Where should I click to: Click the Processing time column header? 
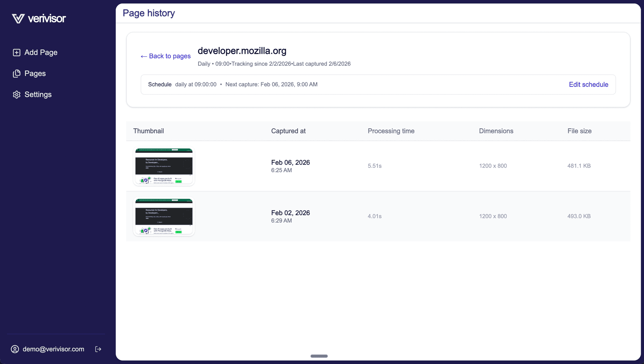pos(391,131)
